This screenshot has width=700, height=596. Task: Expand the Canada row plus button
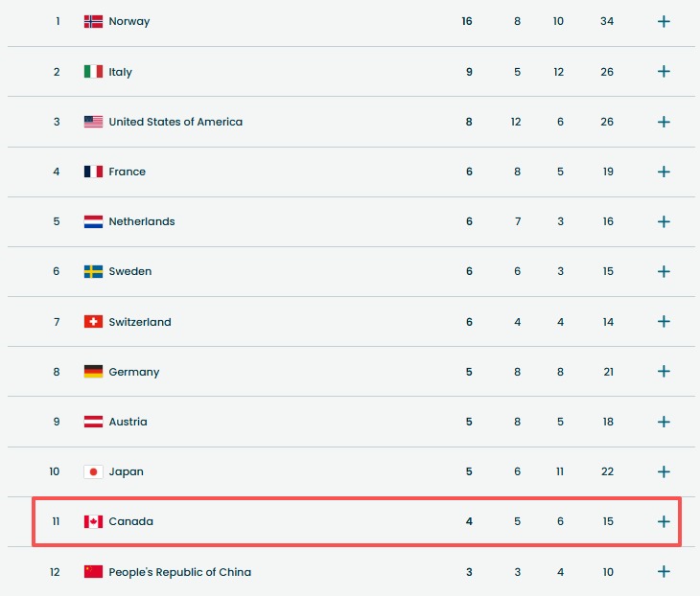click(664, 521)
